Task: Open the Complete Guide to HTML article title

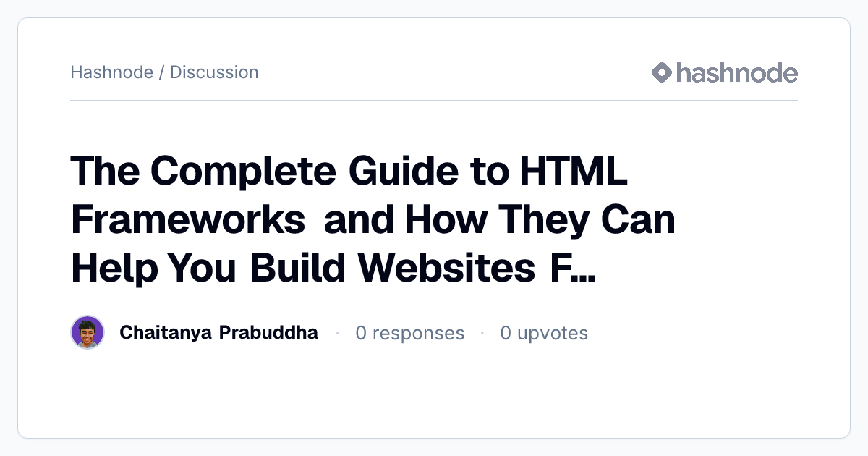Action: coord(373,219)
